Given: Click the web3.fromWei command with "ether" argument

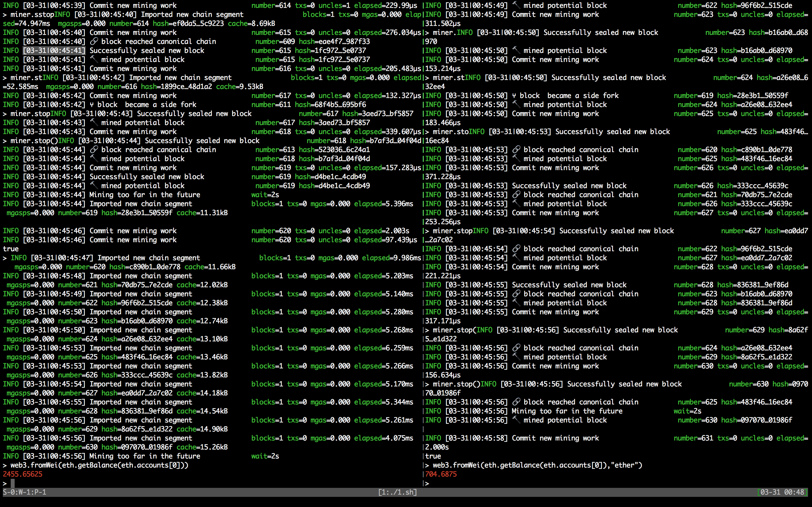Looking at the screenshot, I should coord(537,465).
